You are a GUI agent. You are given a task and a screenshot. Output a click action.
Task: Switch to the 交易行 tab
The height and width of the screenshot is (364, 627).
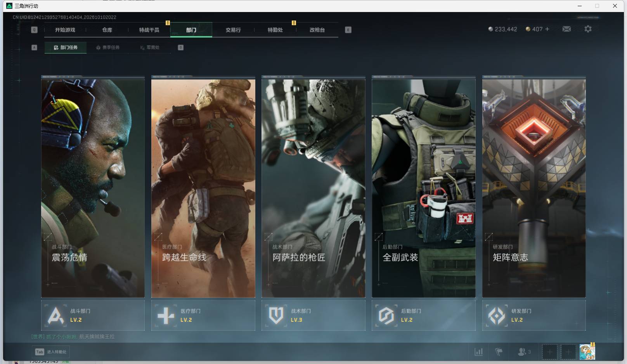(233, 30)
